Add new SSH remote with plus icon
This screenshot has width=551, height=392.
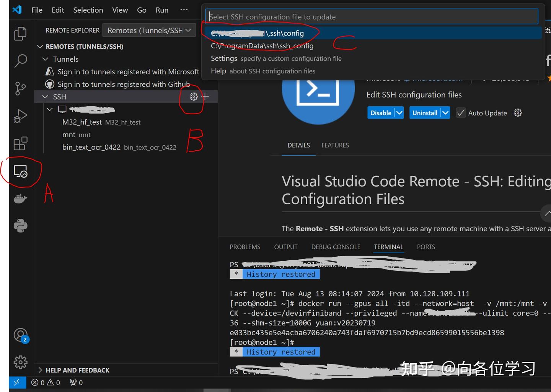(x=205, y=96)
